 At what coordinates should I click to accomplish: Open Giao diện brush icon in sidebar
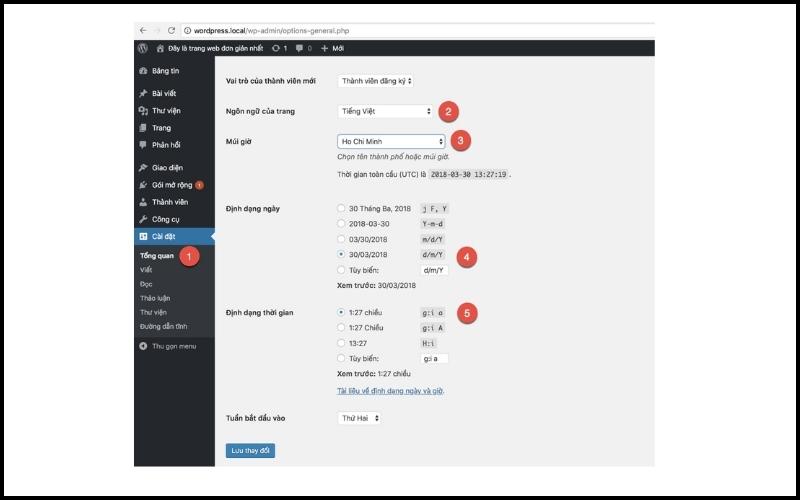pos(143,167)
